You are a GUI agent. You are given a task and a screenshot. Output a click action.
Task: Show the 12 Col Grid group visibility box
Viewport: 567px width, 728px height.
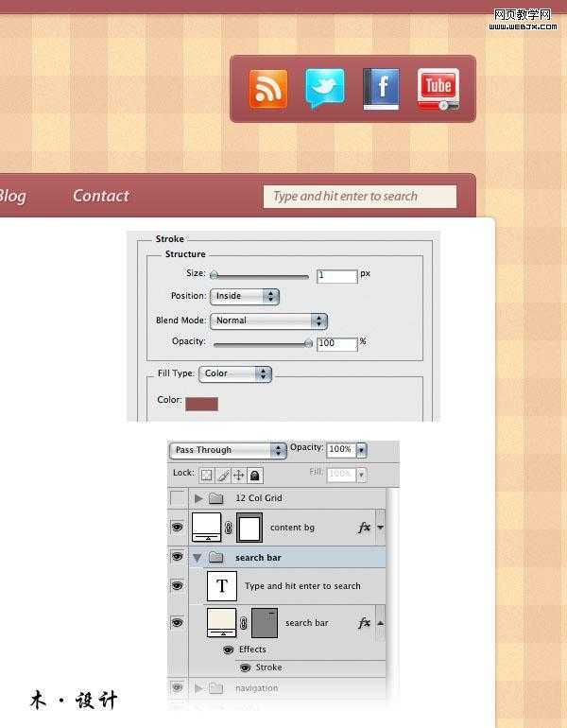(178, 498)
